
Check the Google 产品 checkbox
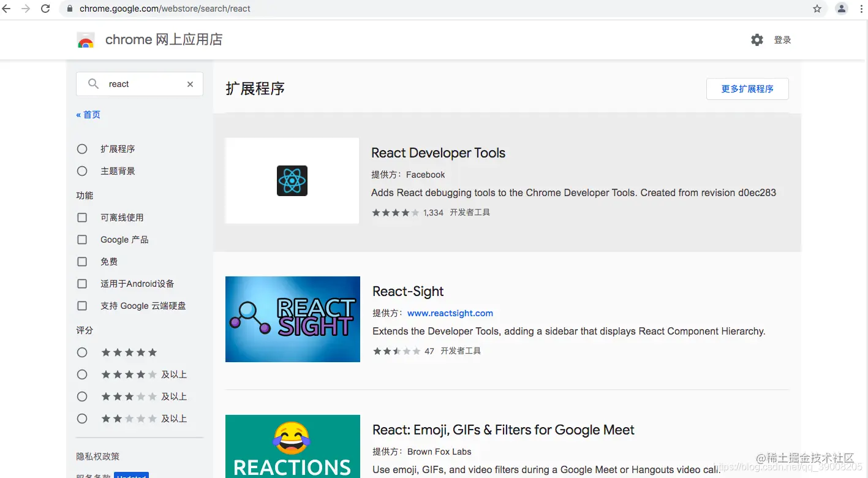coord(82,240)
